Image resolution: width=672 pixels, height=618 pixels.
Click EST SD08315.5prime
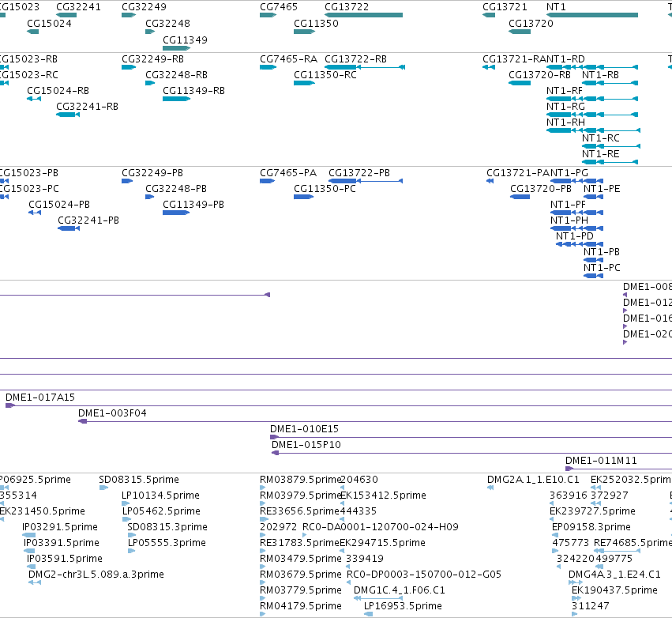click(x=103, y=488)
